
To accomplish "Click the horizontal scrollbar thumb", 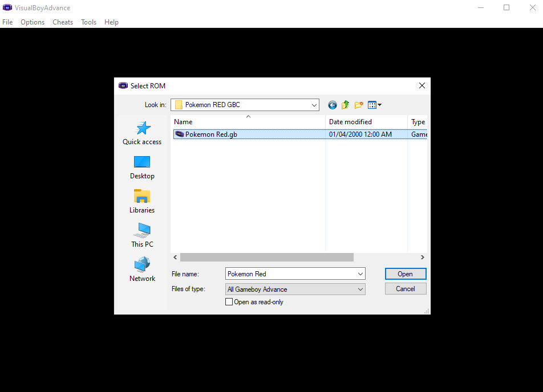I will coord(268,257).
